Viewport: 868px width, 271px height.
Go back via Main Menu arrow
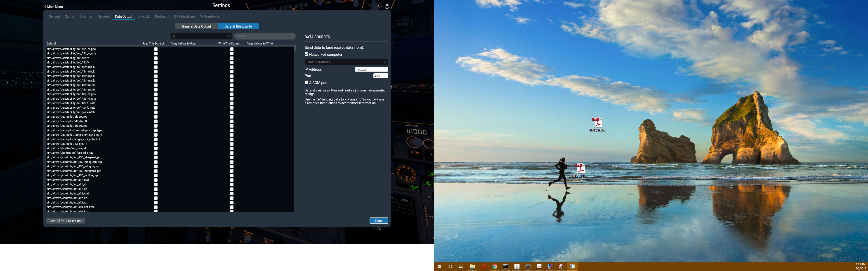(x=45, y=6)
